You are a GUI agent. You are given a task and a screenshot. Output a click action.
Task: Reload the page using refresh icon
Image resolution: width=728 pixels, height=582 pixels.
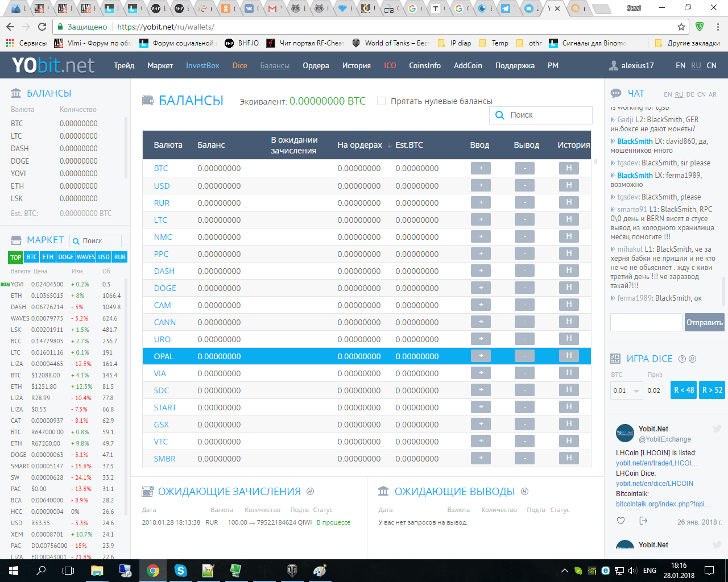click(x=42, y=27)
